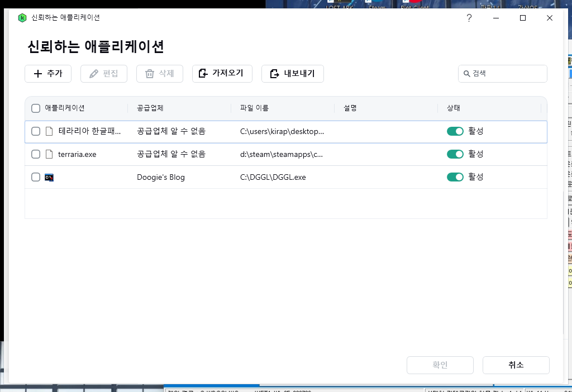
Task: Check the box for the terraria.exe row
Action: tap(36, 154)
